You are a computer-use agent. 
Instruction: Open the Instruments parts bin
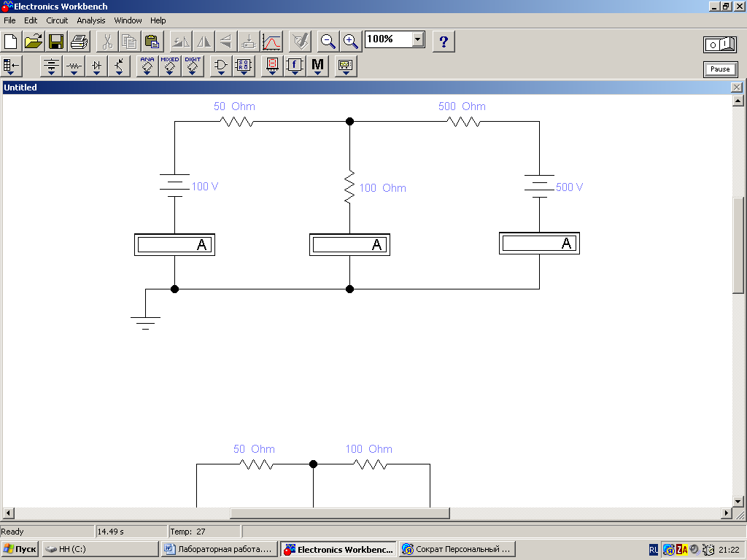pyautogui.click(x=346, y=66)
